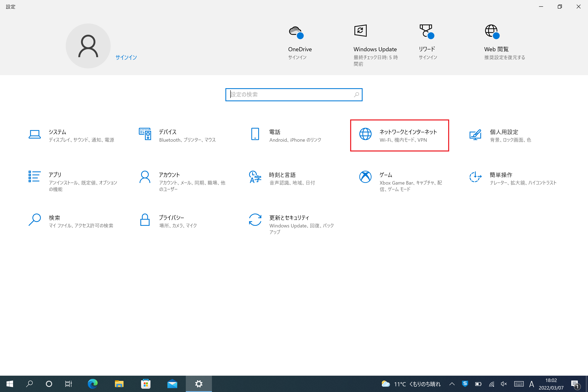
Task: Click the ナレーター、拡大鏡、ハイコントラスト description
Action: (x=523, y=183)
